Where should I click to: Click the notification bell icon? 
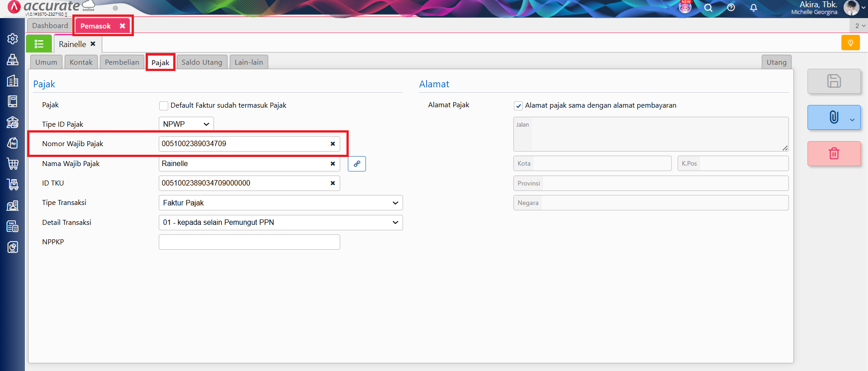(x=754, y=8)
